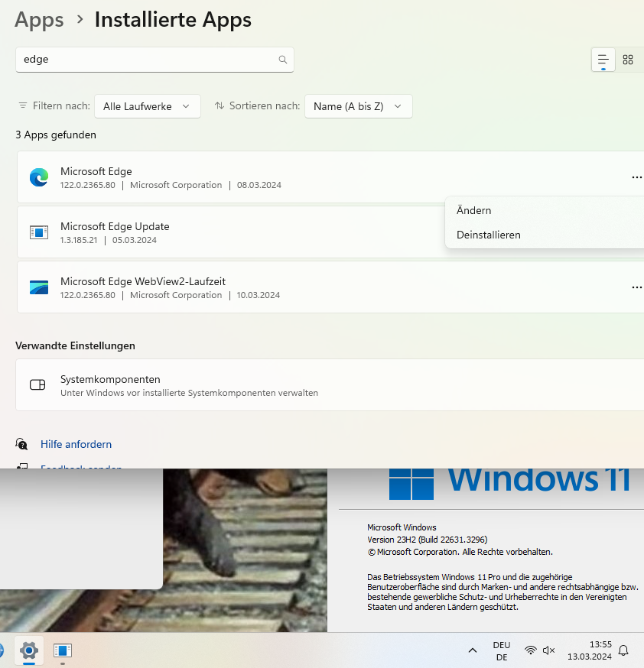Show hidden tray icons chevron
The height and width of the screenshot is (668, 644).
[x=472, y=650]
